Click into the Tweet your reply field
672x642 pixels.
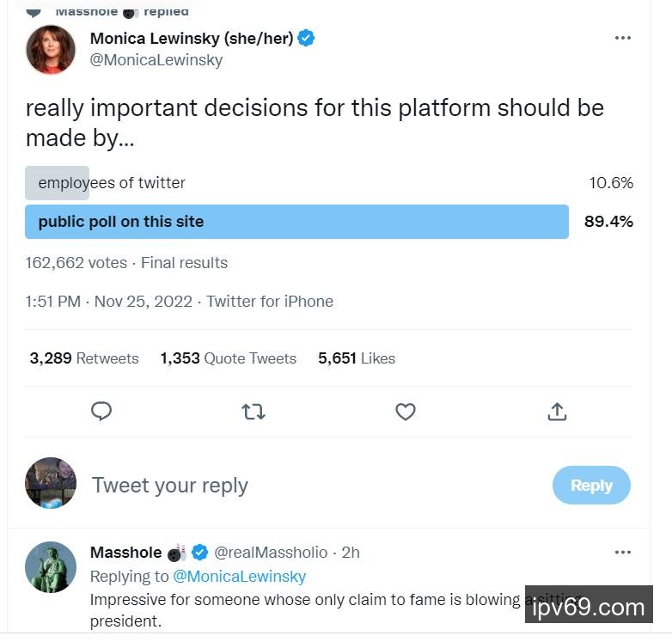(258, 486)
